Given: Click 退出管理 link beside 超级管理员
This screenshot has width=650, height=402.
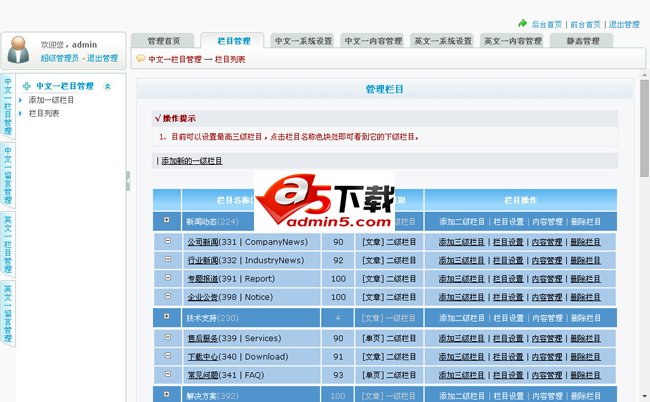Looking at the screenshot, I should tap(102, 58).
